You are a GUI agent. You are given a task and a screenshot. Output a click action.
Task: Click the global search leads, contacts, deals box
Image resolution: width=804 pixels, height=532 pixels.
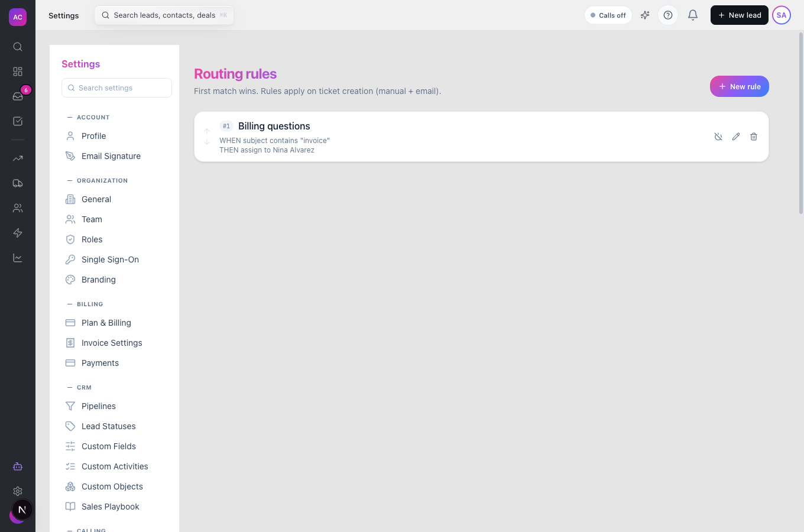pos(164,15)
